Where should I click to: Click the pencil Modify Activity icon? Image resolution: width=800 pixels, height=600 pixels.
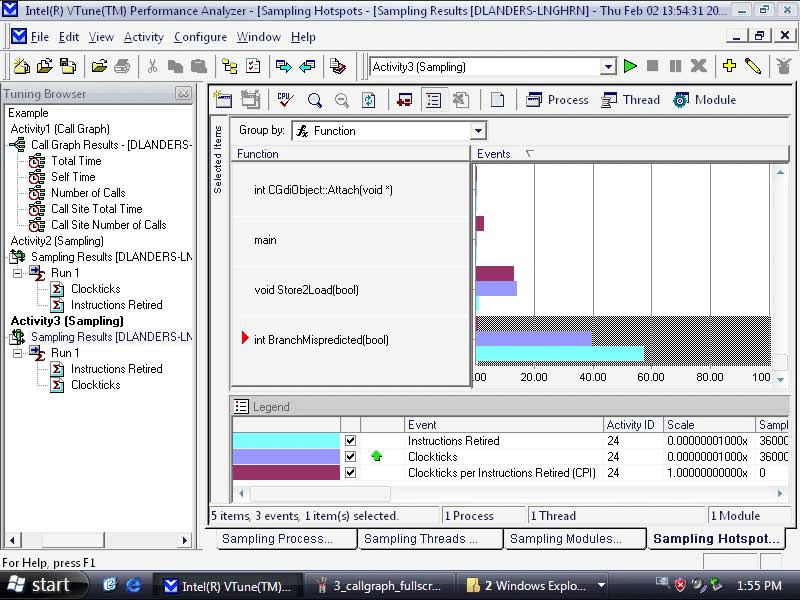point(753,66)
